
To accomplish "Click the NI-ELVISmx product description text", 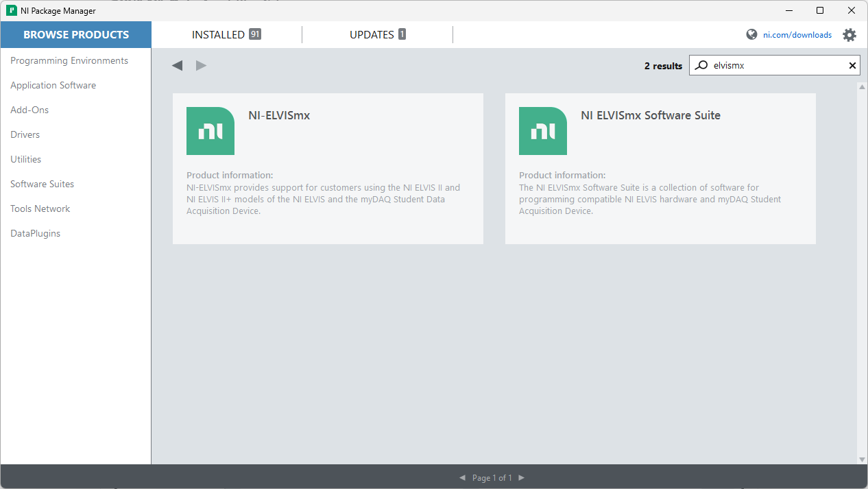I will [x=323, y=199].
